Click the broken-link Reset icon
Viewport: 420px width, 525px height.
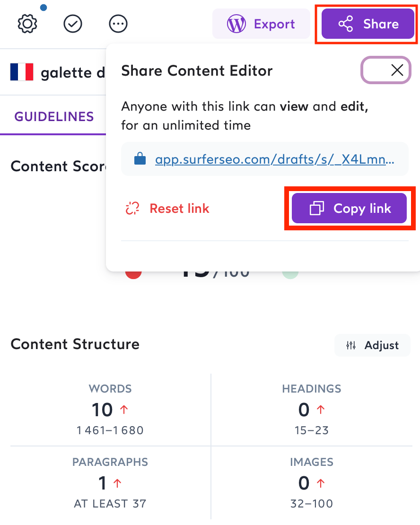tap(132, 208)
